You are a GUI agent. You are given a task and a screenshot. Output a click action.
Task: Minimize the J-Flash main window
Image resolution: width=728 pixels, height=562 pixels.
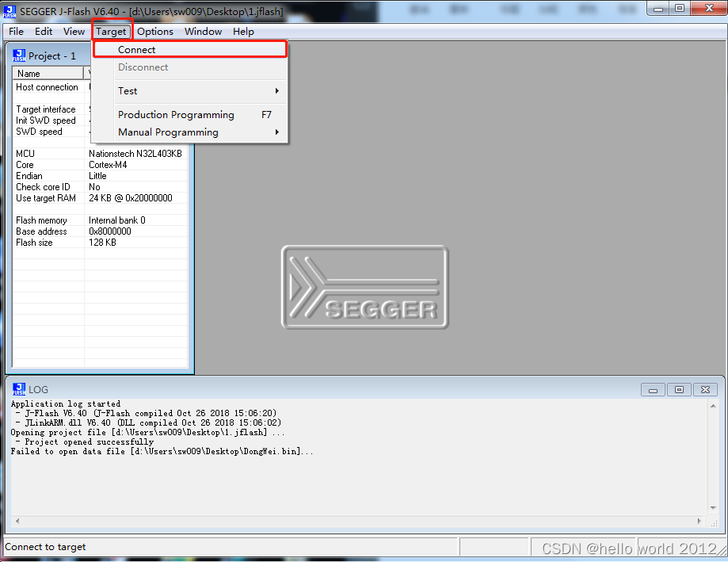tap(658, 9)
